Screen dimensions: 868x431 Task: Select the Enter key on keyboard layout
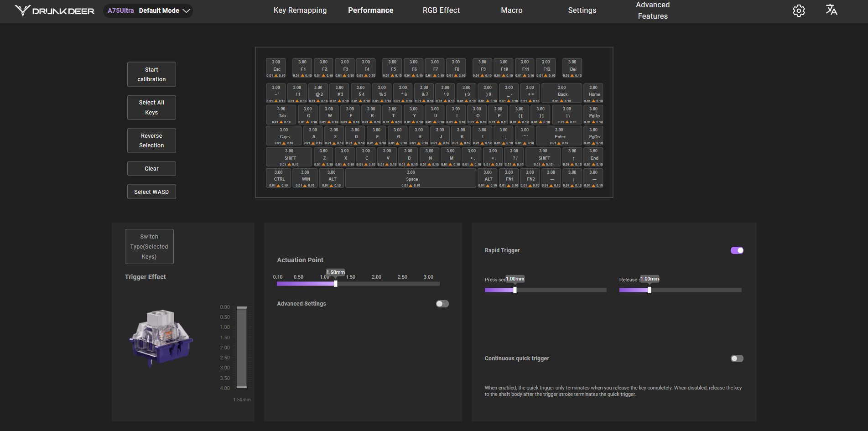[x=559, y=136]
